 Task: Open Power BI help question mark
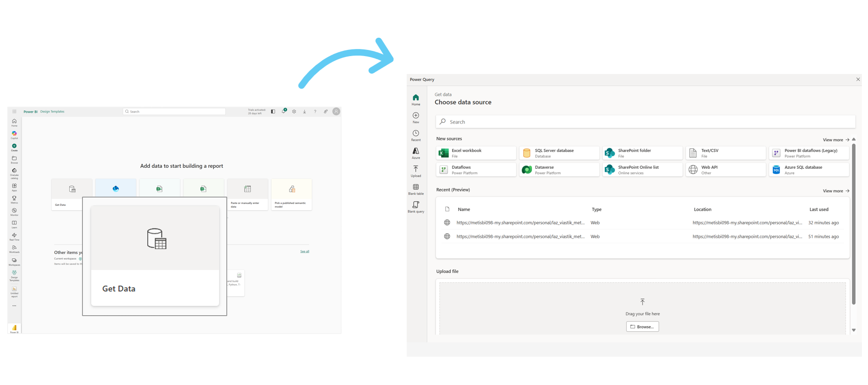315,112
